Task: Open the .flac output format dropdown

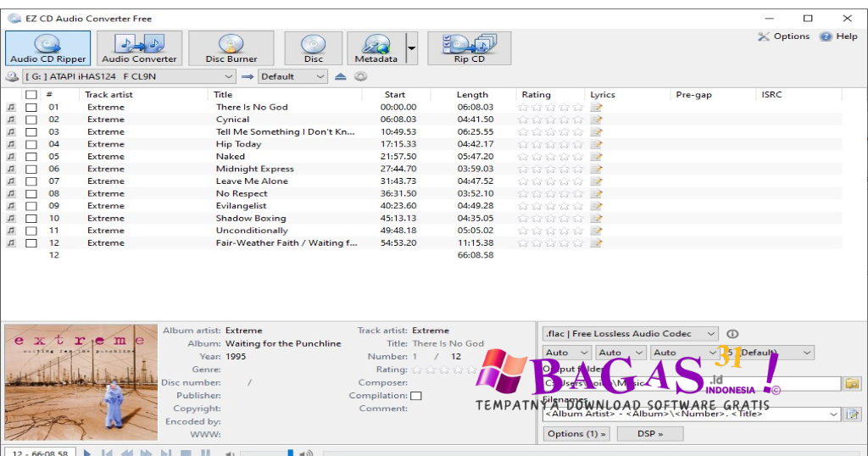Action: [x=630, y=334]
